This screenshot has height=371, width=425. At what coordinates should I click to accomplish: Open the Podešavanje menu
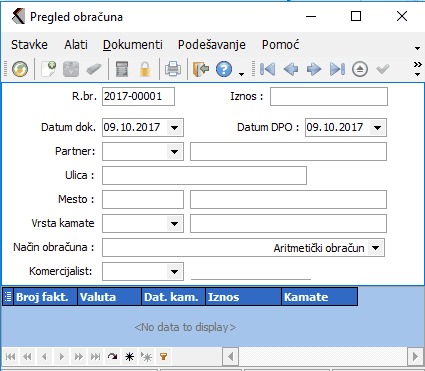(x=212, y=45)
